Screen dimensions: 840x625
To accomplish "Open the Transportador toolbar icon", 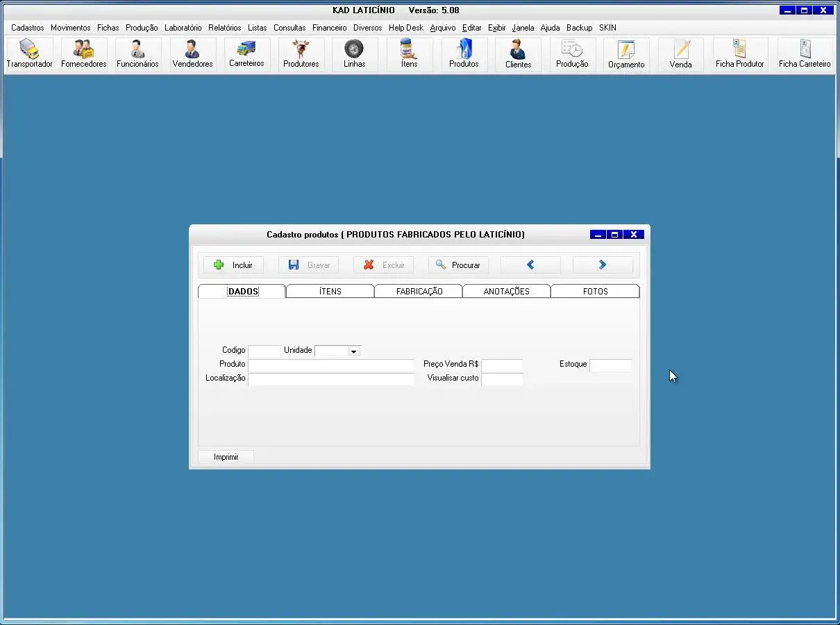I will pos(29,54).
